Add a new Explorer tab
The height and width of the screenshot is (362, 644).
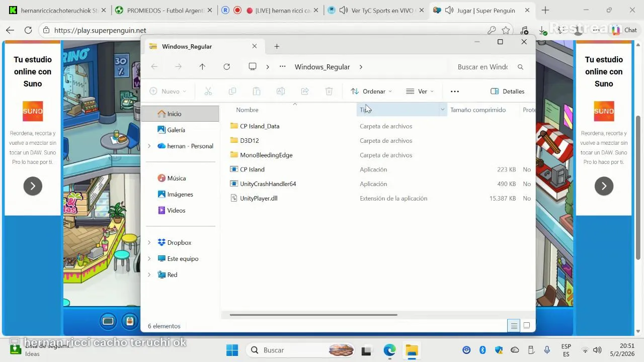pos(277,46)
